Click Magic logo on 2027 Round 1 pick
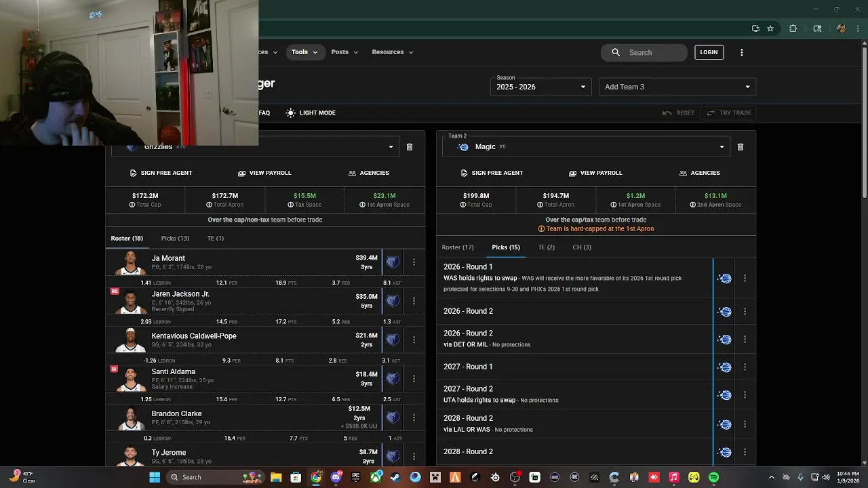This screenshot has height=488, width=868. tap(724, 367)
